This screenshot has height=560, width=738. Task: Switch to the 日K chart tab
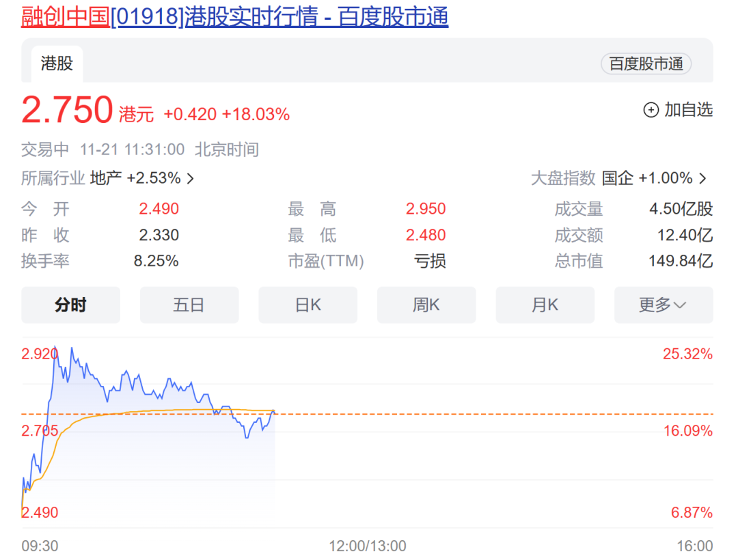click(x=307, y=305)
